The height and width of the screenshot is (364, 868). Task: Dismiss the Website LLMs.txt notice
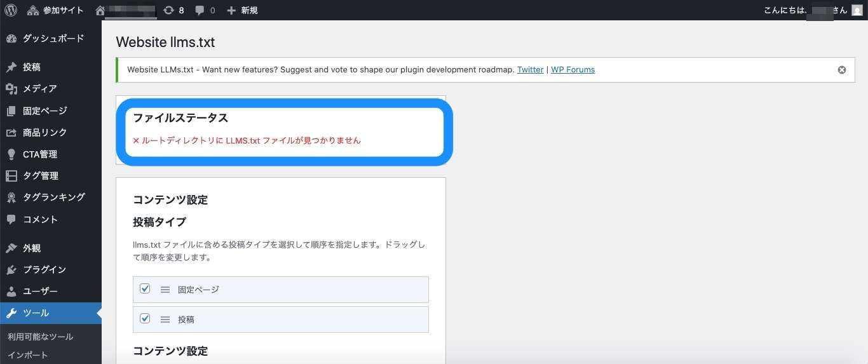[842, 70]
